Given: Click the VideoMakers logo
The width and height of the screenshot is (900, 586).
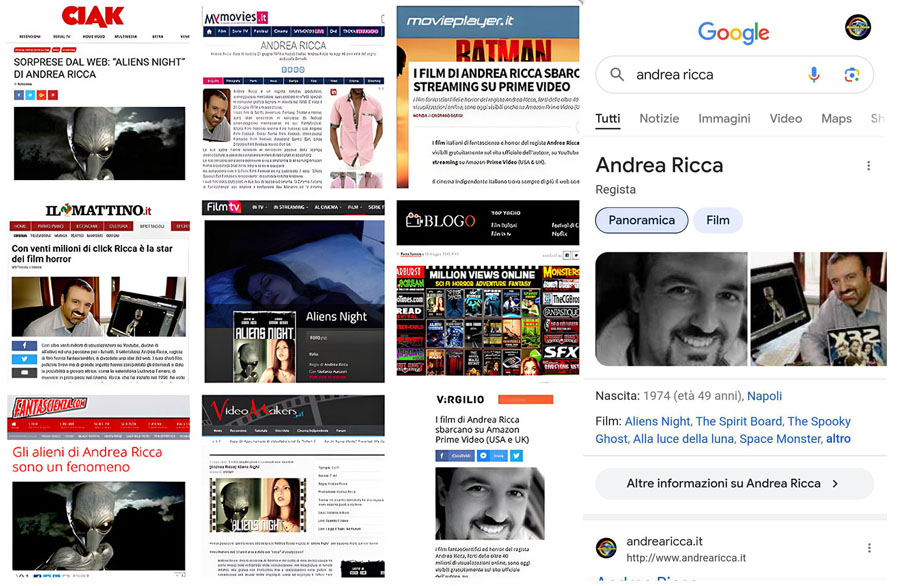Looking at the screenshot, I should (x=256, y=410).
